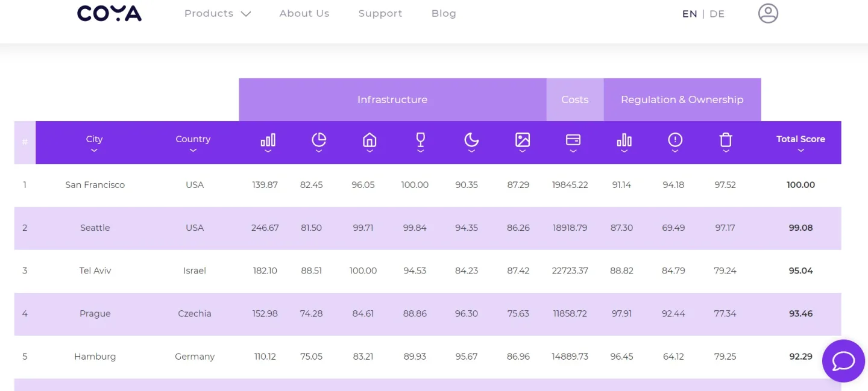The image size is (868, 391).
Task: Click the 19845.22 cost value
Action: point(570,185)
